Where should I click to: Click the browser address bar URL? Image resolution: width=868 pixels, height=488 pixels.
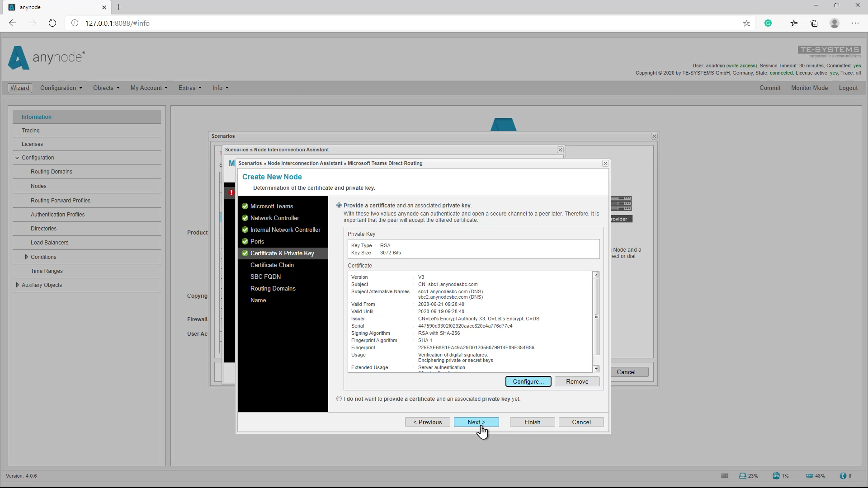coord(117,23)
